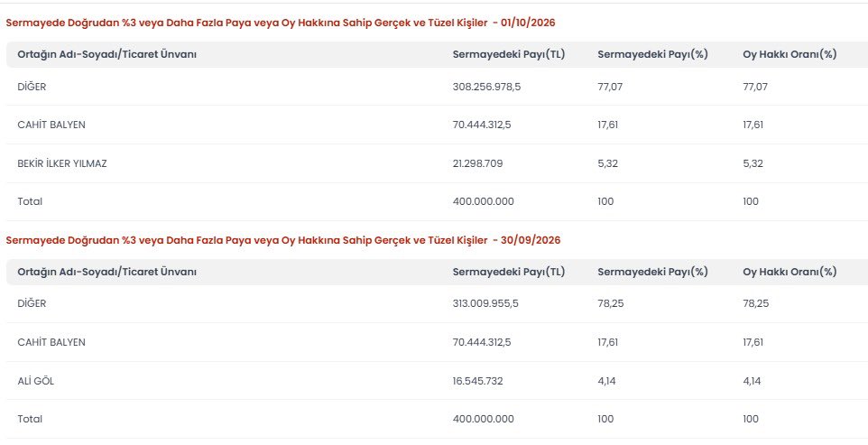Click the 21.298.709 capital amount
Screen dimensions: 868x445
click(x=477, y=163)
